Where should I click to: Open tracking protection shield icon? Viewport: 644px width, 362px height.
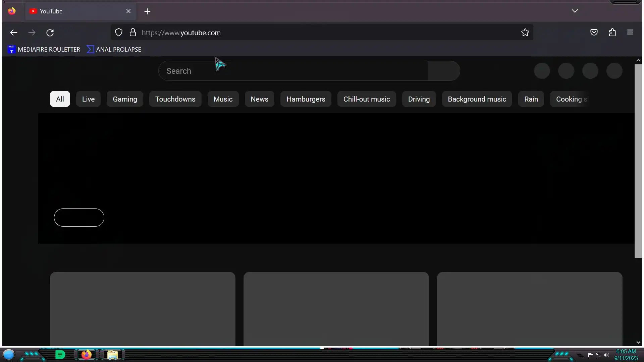click(119, 33)
